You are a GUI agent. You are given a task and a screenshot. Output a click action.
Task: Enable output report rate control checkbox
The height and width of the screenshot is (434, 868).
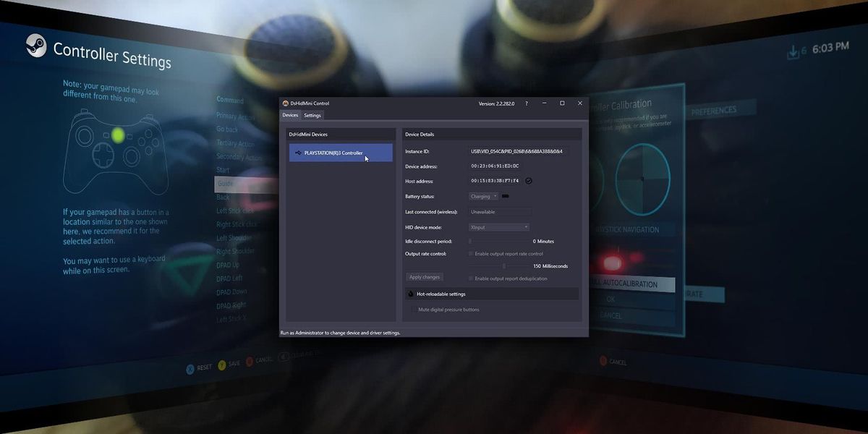pyautogui.click(x=471, y=254)
